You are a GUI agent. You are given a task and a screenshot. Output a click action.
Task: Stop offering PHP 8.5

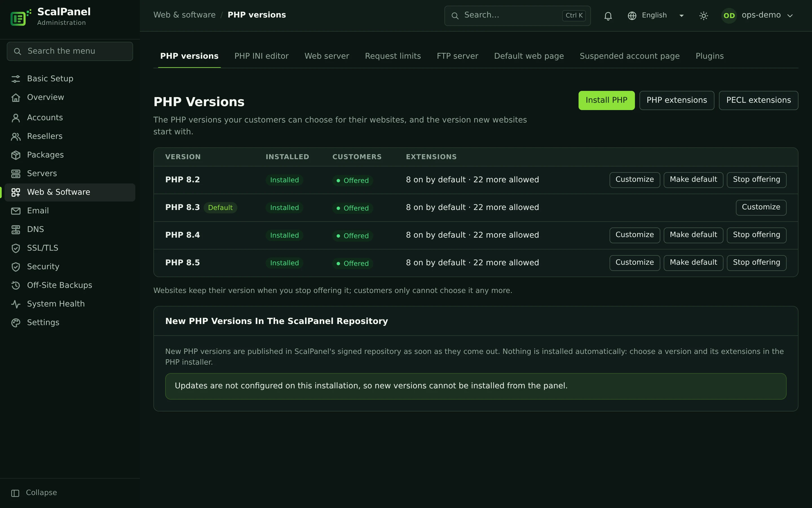[756, 263]
